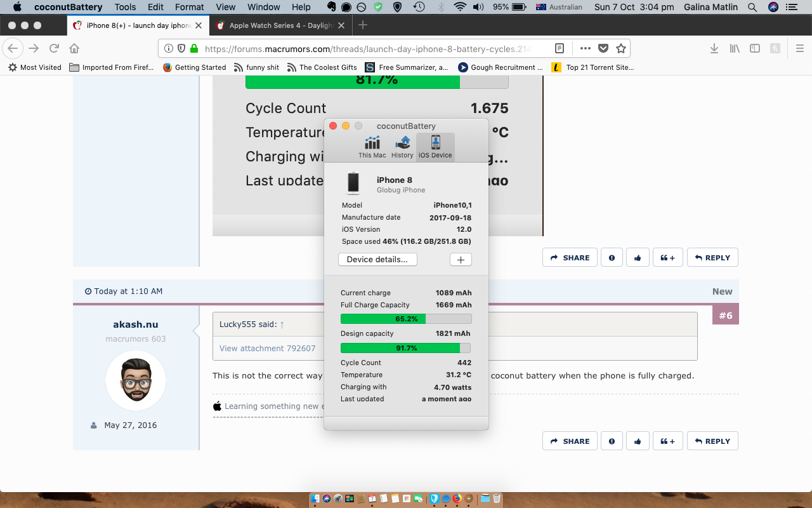Viewport: 812px width, 508px height.
Task: Reply to post #6
Action: (x=712, y=441)
